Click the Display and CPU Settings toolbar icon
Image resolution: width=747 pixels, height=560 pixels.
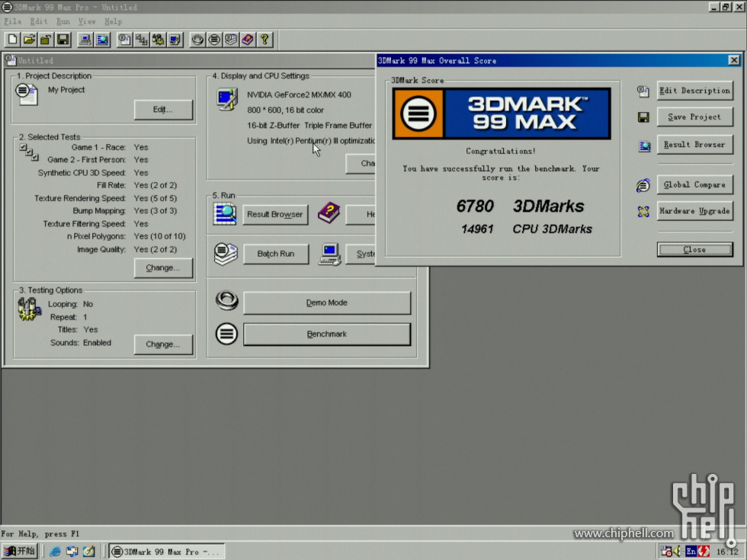(175, 40)
